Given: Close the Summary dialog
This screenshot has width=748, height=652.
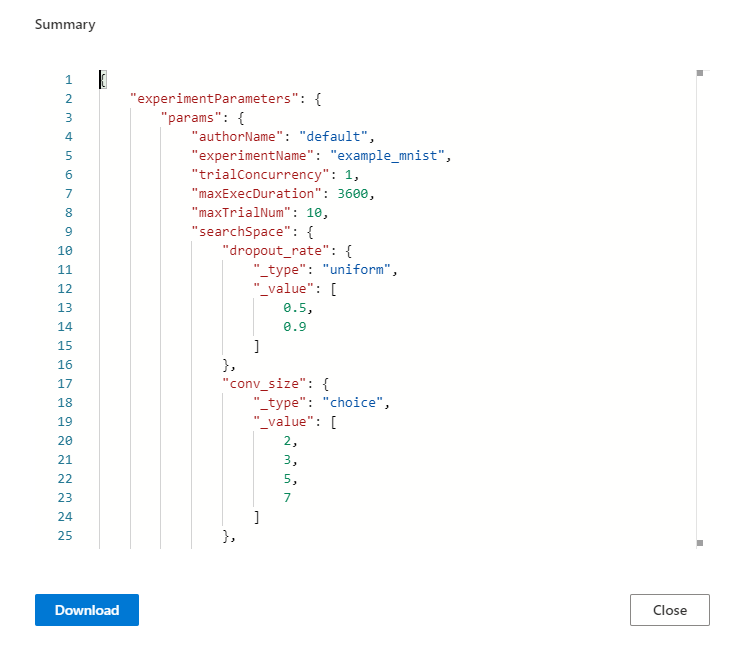Looking at the screenshot, I should pyautogui.click(x=669, y=610).
